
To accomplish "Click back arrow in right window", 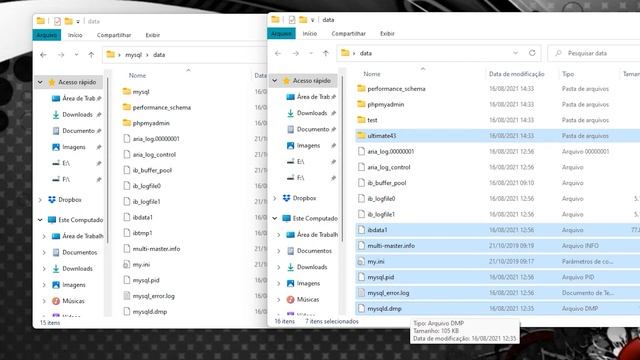I will [x=278, y=53].
